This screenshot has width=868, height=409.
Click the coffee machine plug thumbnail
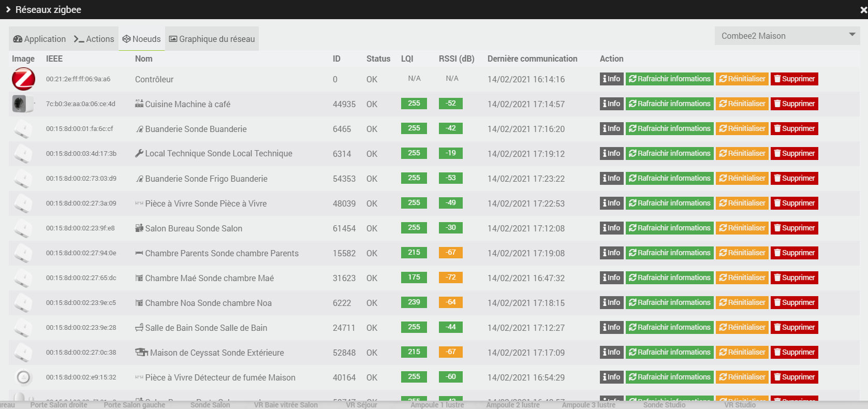[x=22, y=104]
